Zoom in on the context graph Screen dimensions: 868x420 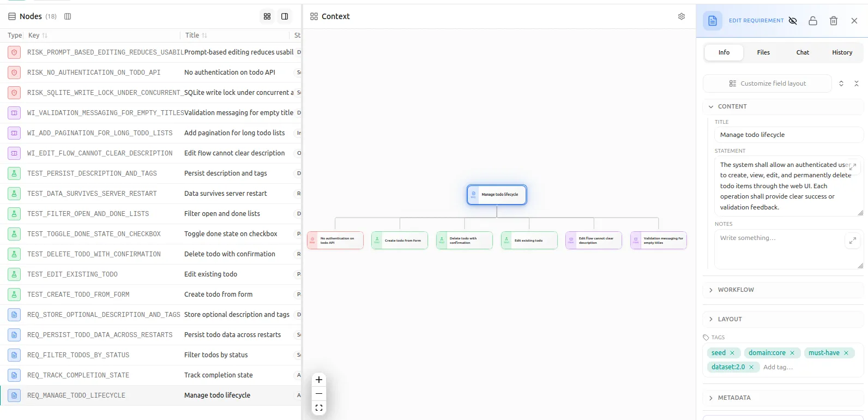coord(319,380)
